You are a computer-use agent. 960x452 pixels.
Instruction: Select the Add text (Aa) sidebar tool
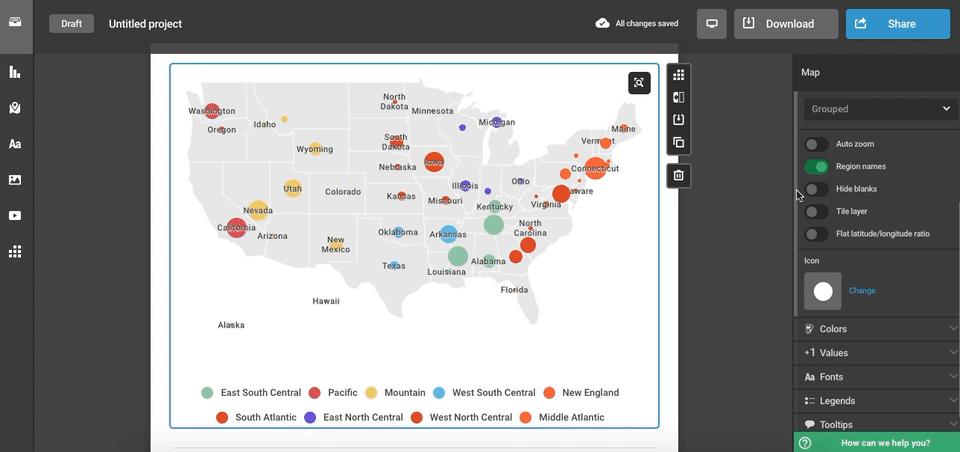(15, 144)
